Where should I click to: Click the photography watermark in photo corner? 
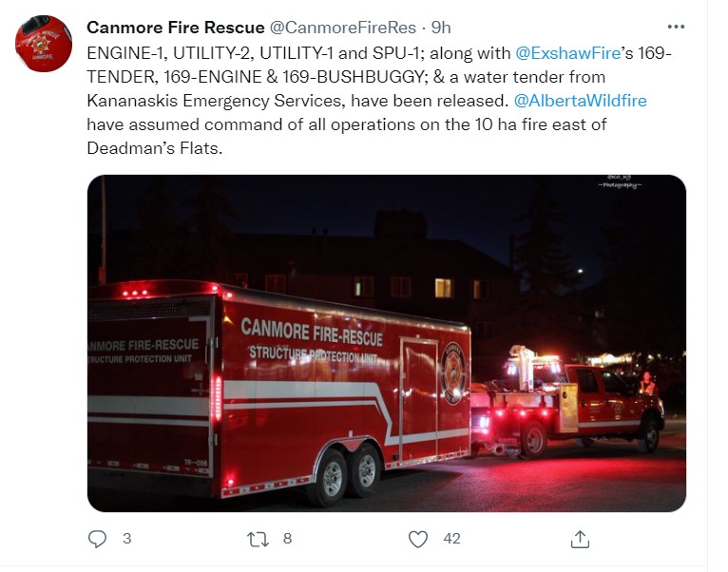(x=620, y=181)
